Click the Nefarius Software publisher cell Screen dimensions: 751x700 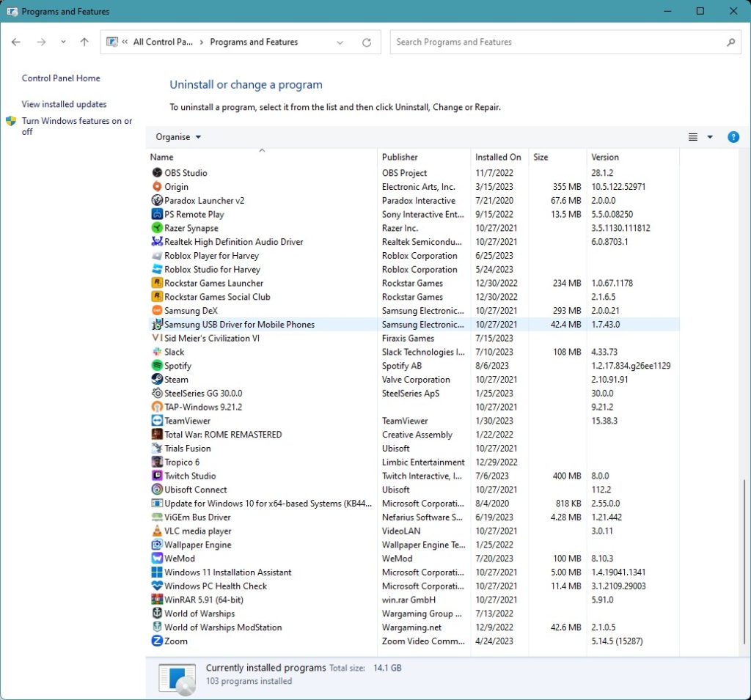422,517
